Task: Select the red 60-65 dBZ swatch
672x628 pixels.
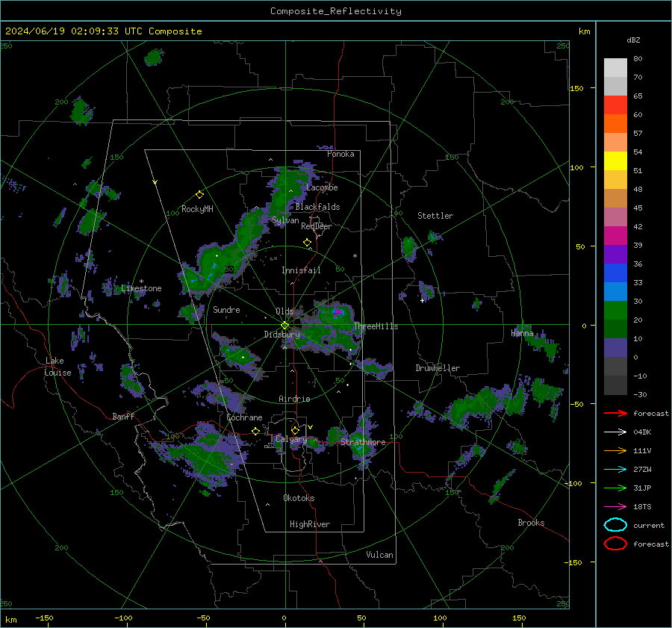Action: tap(615, 105)
